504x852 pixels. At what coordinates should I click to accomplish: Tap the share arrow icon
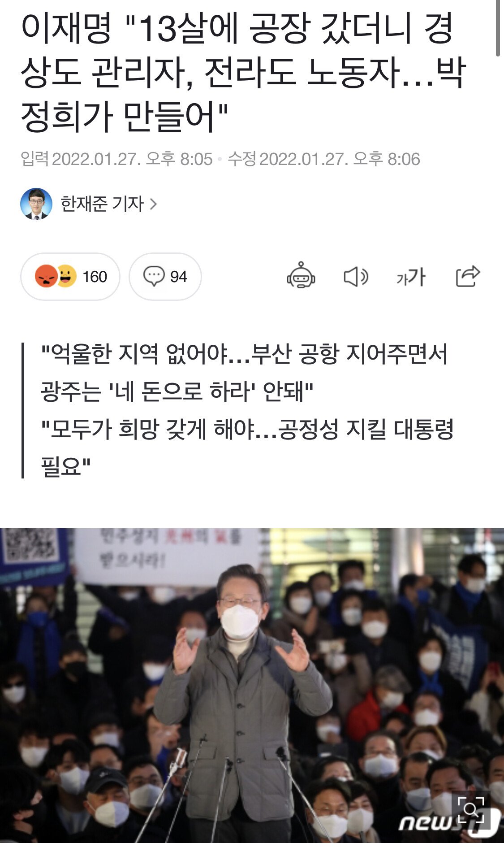point(468,276)
